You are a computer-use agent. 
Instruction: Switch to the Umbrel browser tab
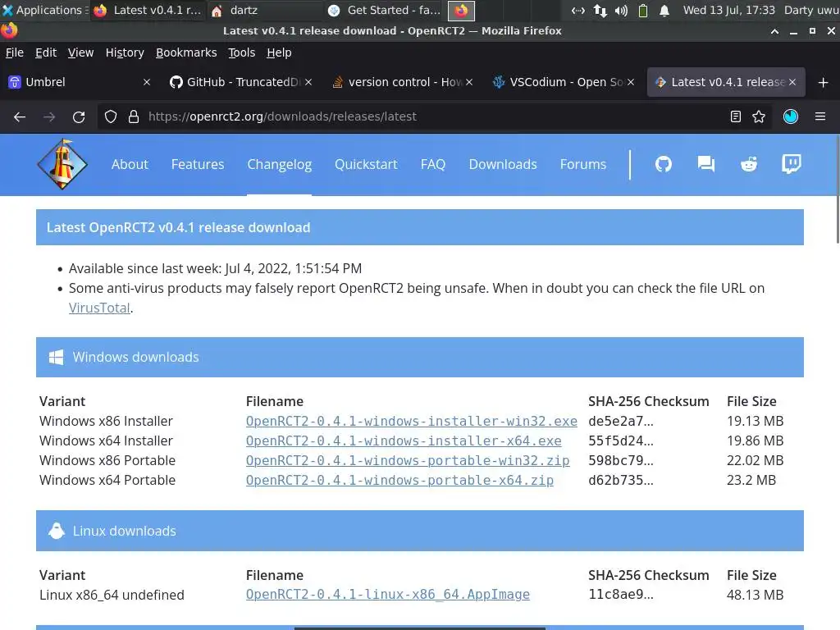pyautogui.click(x=80, y=82)
